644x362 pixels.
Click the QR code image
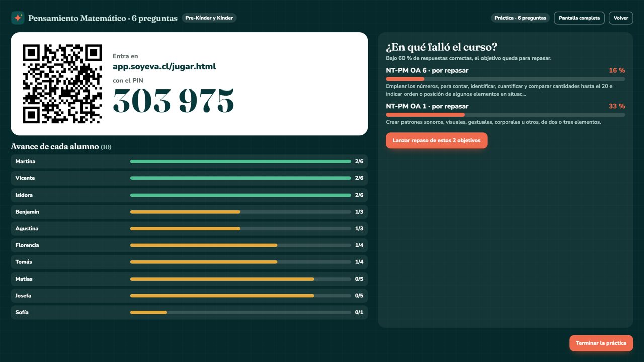point(62,83)
